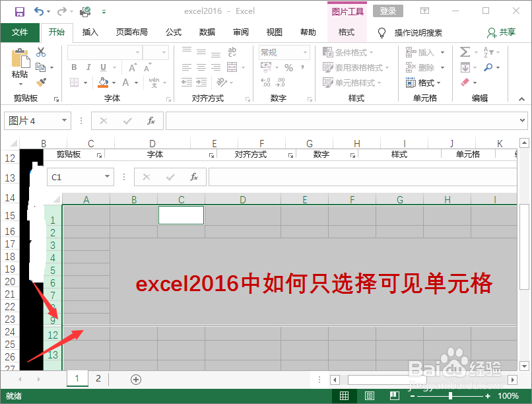Apply the Fill Color bucket
The image size is (532, 404).
click(x=103, y=83)
